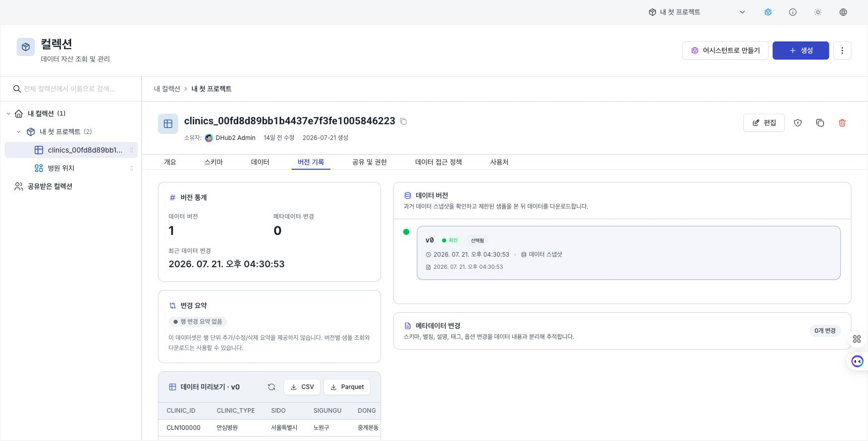Screen dimensions: 868x441
Task: Click 어시스턴트로 만들기 button
Action: tap(725, 51)
